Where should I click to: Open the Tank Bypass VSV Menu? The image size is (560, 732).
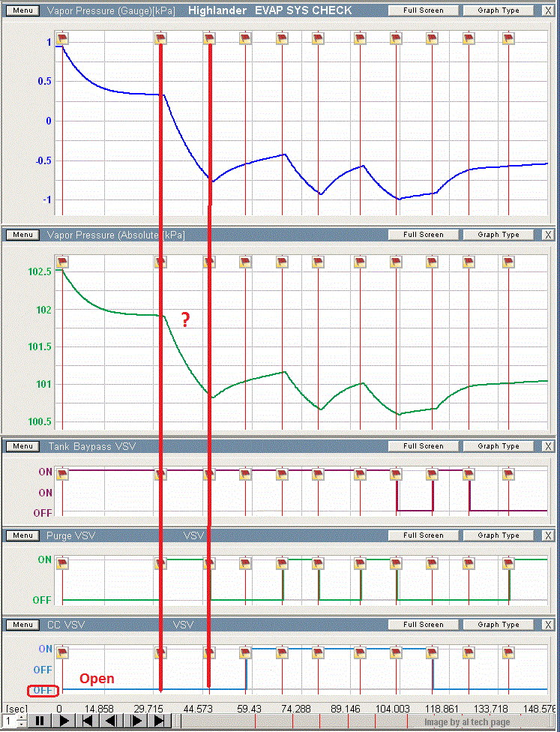coord(22,446)
